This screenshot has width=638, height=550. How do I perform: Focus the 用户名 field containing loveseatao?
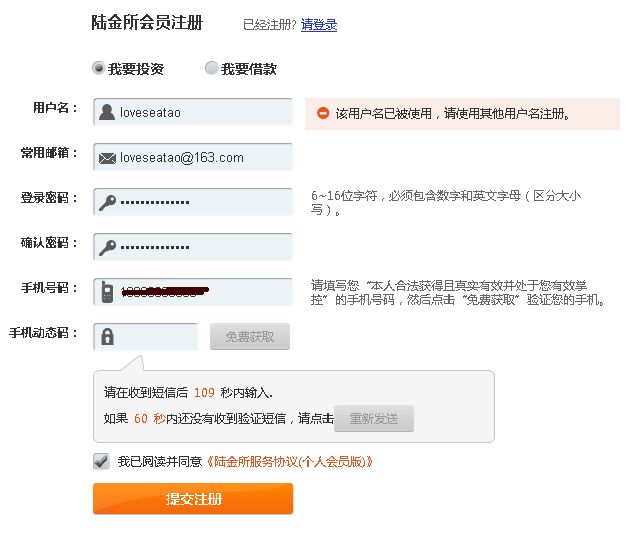pyautogui.click(x=193, y=112)
